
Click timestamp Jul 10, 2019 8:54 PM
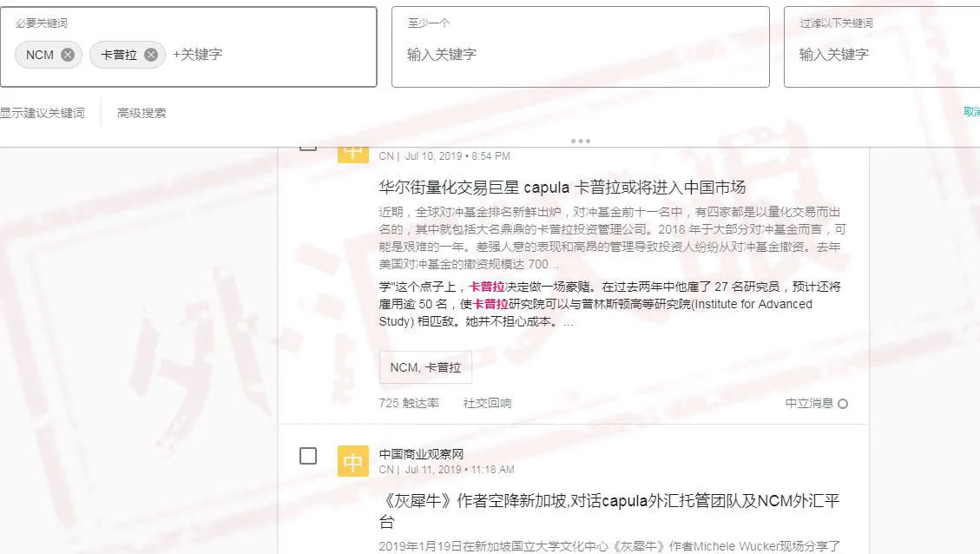point(457,155)
